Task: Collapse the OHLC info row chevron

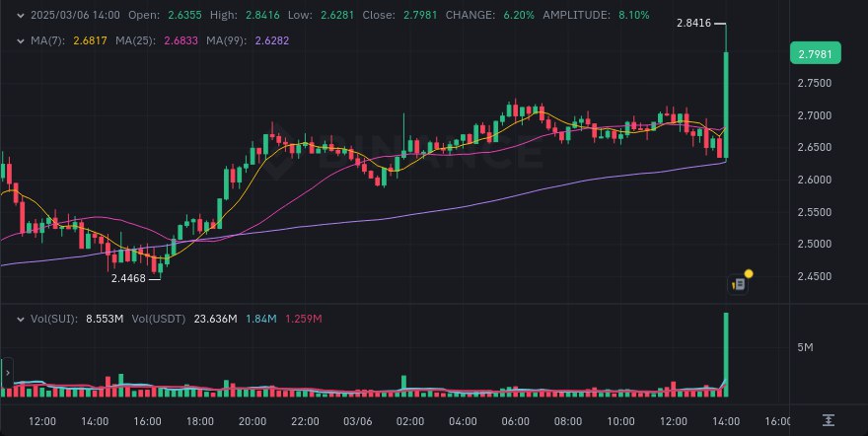Action: click(21, 16)
